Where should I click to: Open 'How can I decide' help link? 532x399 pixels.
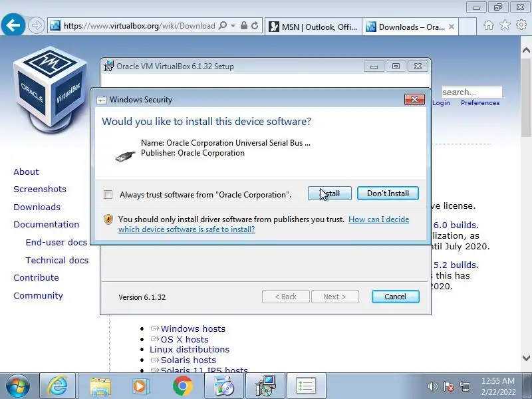(x=263, y=224)
